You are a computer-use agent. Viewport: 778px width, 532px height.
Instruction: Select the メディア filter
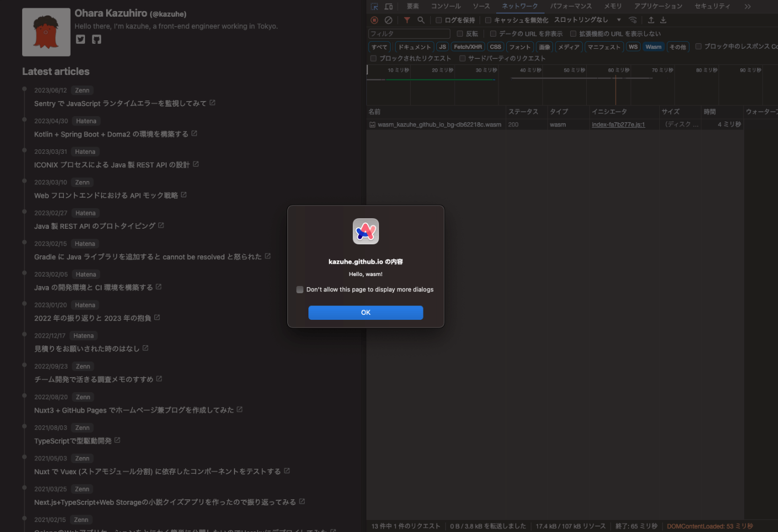click(x=568, y=47)
